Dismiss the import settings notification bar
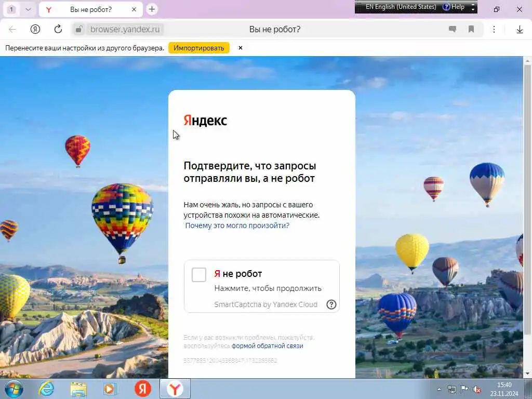The height and width of the screenshot is (399, 532). 240,48
